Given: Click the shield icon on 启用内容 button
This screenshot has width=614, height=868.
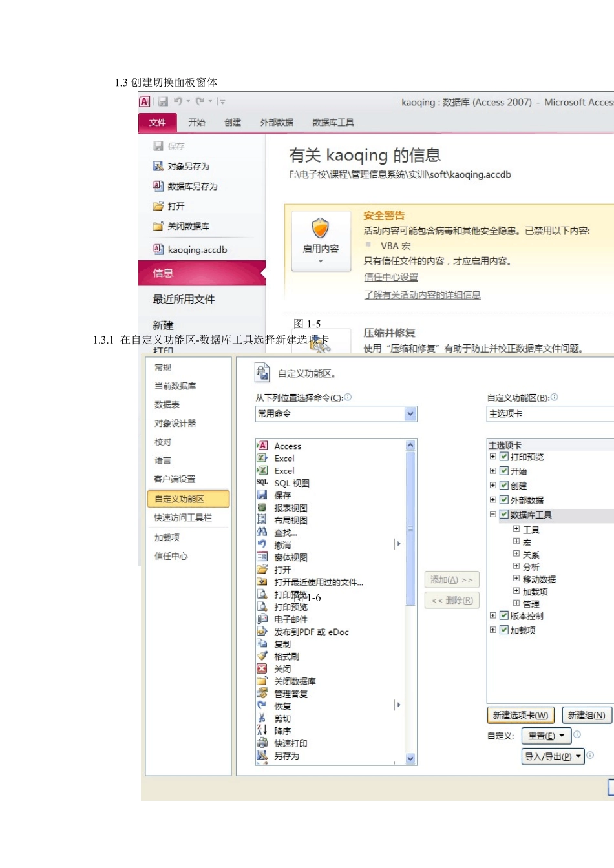Looking at the screenshot, I should pos(321,229).
